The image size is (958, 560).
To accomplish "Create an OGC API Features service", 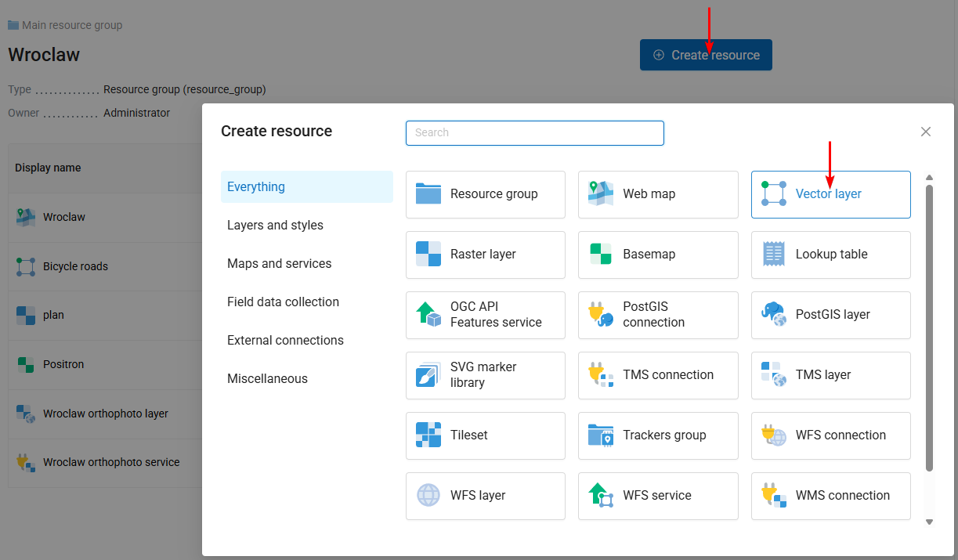I will 486,314.
